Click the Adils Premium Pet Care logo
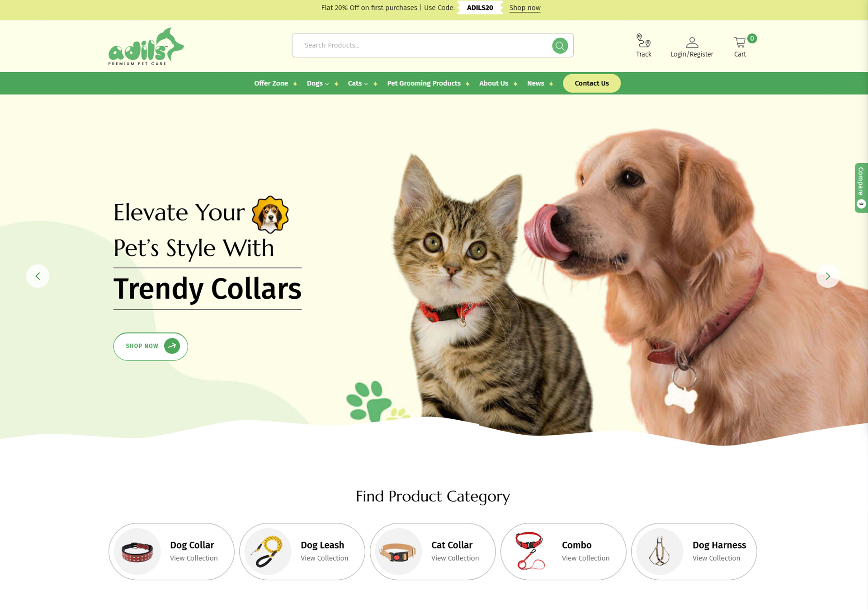 146,46
